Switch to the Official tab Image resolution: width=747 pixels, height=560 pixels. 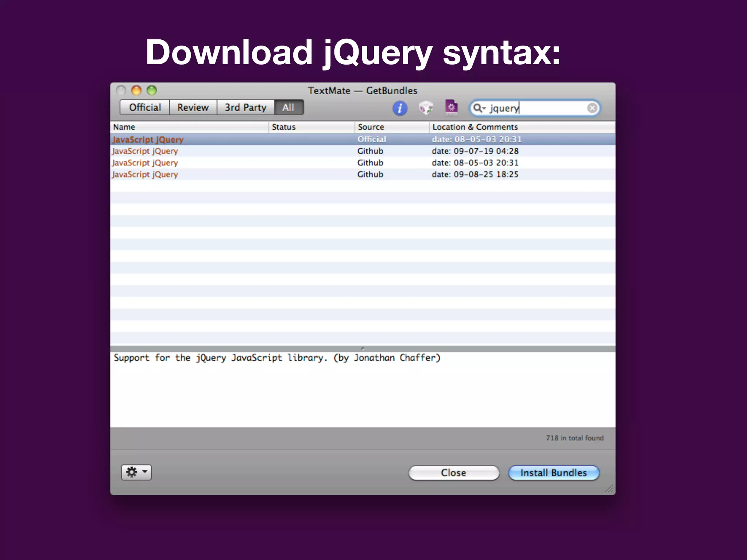[x=145, y=108]
